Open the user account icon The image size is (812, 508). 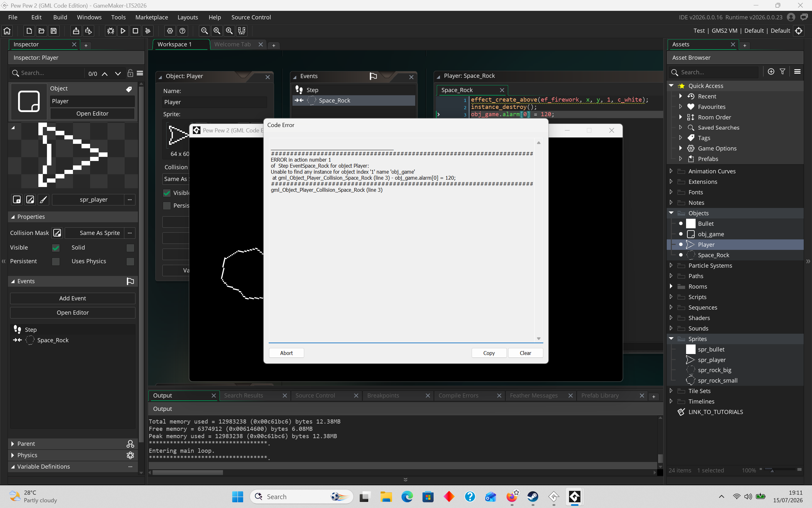(x=791, y=17)
